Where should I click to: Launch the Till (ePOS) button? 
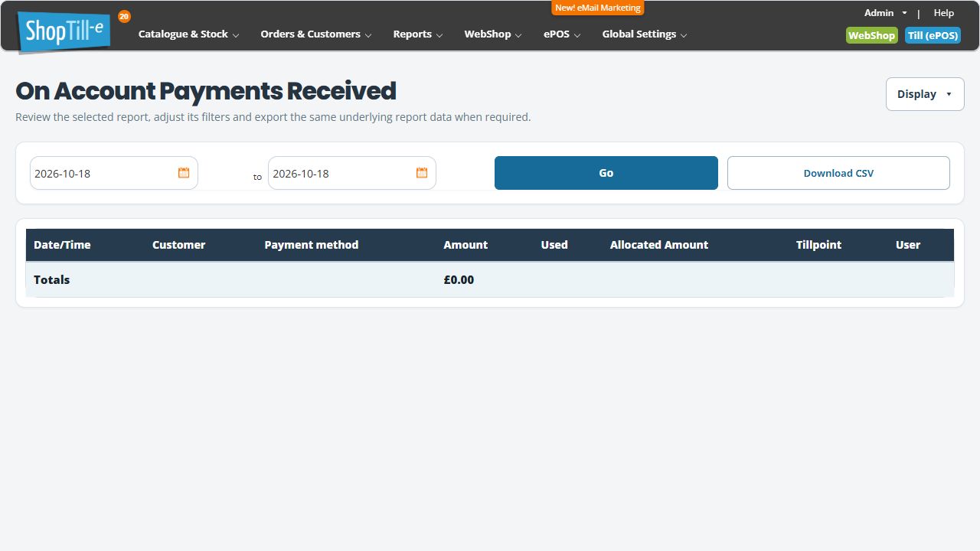point(933,35)
